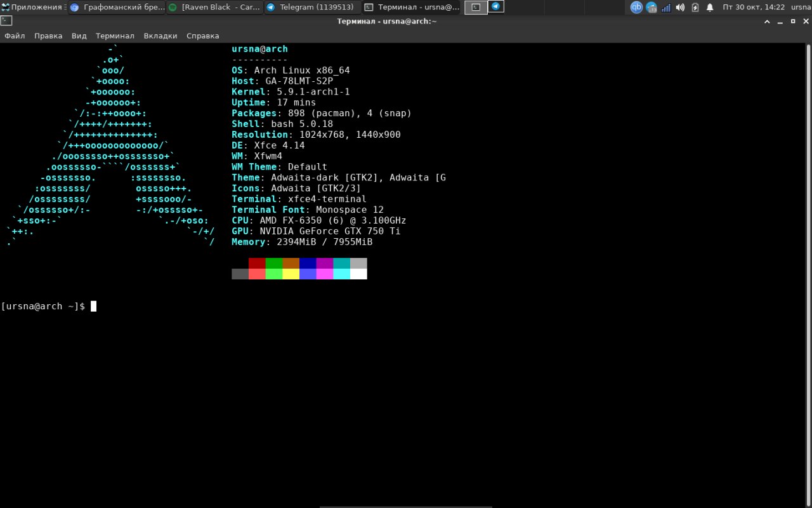This screenshot has width=812, height=508.
Task: Open the Правка menu
Action: (48, 36)
